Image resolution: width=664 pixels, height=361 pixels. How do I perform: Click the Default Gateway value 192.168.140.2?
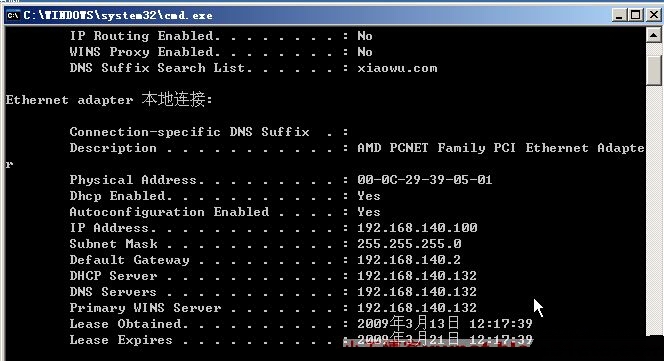click(x=409, y=260)
